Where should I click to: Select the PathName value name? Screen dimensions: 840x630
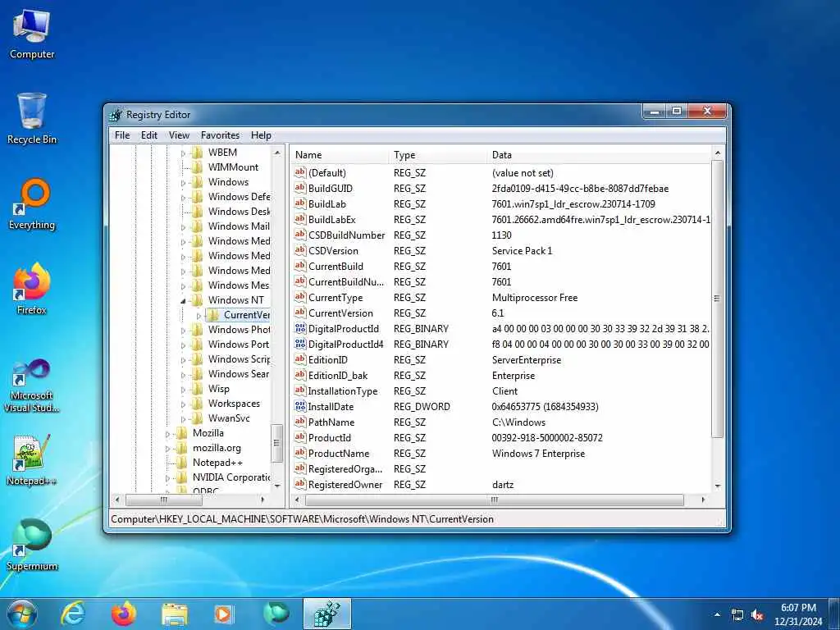tap(331, 422)
